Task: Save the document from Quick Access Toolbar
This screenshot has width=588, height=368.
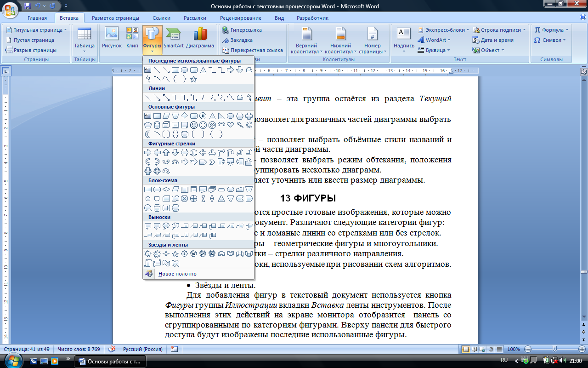Action: (28, 6)
